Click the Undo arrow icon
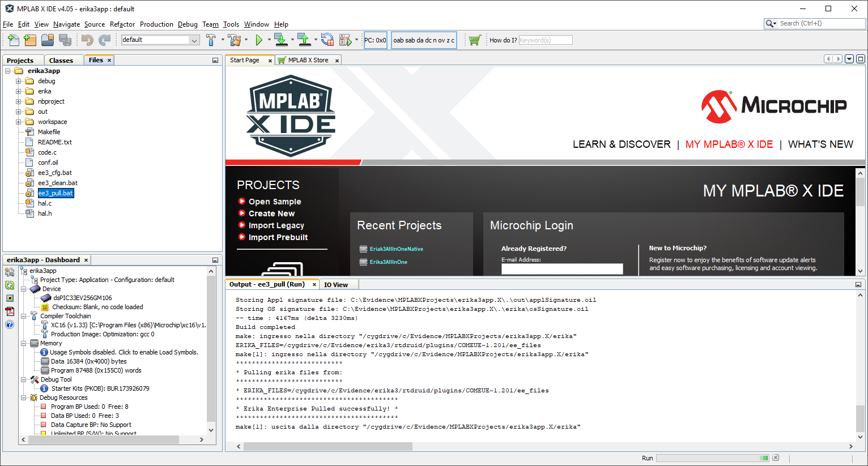 87,40
